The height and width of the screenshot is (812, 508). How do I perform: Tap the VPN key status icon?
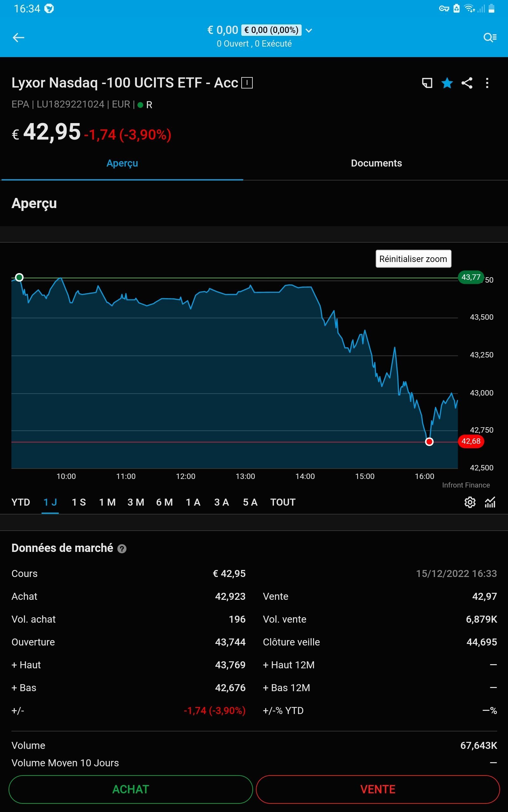coord(444,8)
